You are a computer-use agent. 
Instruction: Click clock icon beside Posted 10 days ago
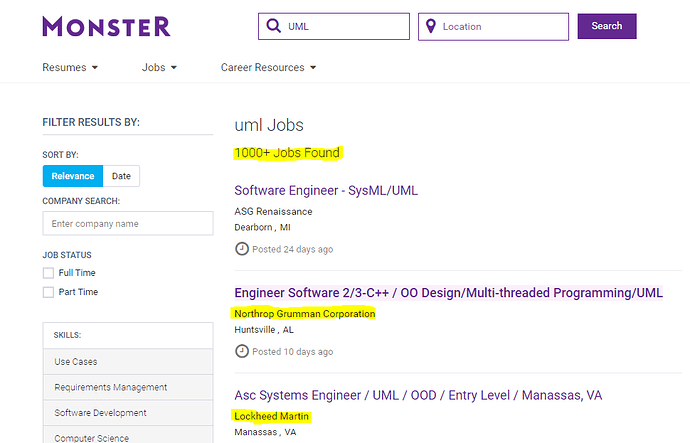[242, 351]
